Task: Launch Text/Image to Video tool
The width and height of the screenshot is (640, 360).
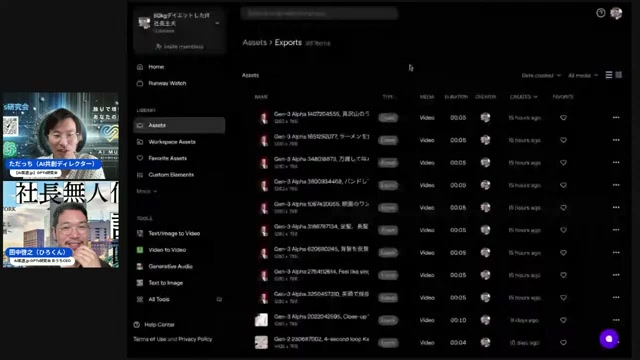Action: click(174, 233)
